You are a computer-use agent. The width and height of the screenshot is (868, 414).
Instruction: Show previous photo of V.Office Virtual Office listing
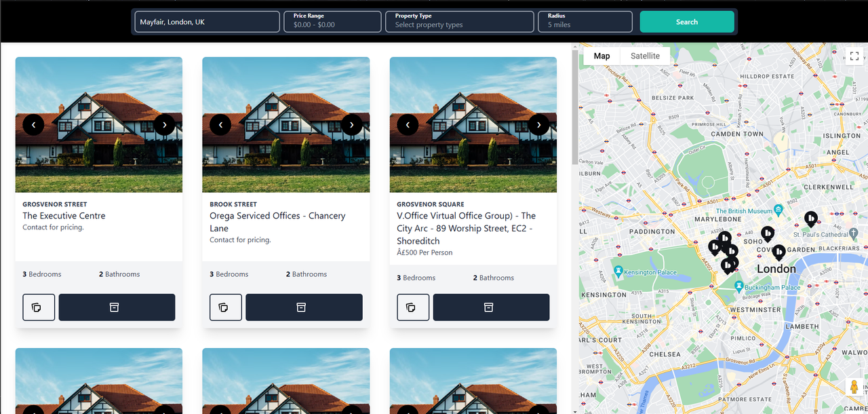coord(408,124)
